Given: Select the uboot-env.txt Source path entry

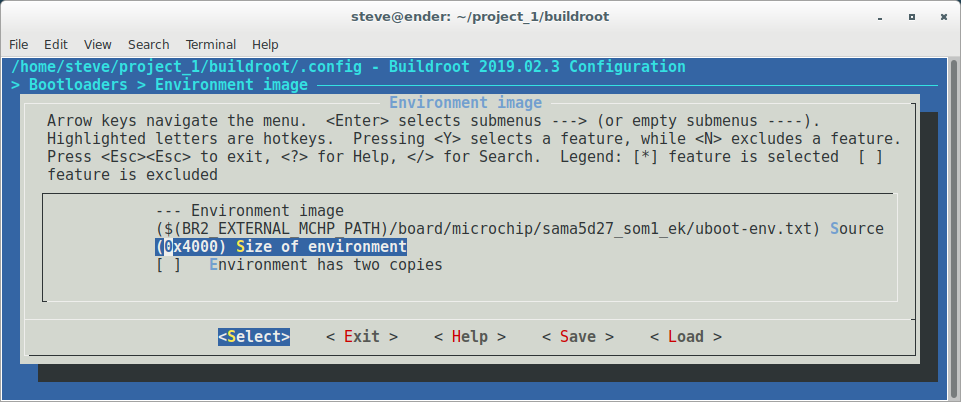Looking at the screenshot, I should (520, 229).
